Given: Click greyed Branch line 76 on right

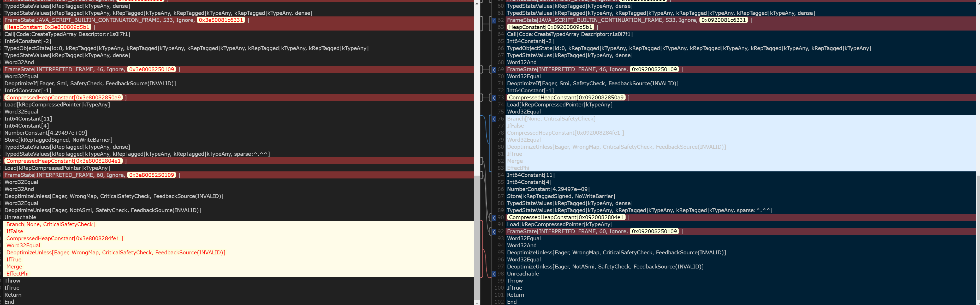Looking at the screenshot, I should point(551,119).
